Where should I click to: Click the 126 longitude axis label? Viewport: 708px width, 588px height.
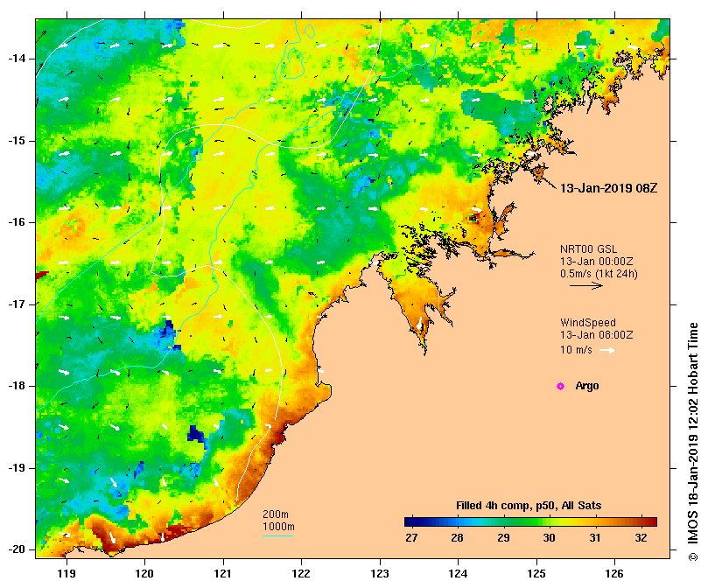tap(614, 573)
